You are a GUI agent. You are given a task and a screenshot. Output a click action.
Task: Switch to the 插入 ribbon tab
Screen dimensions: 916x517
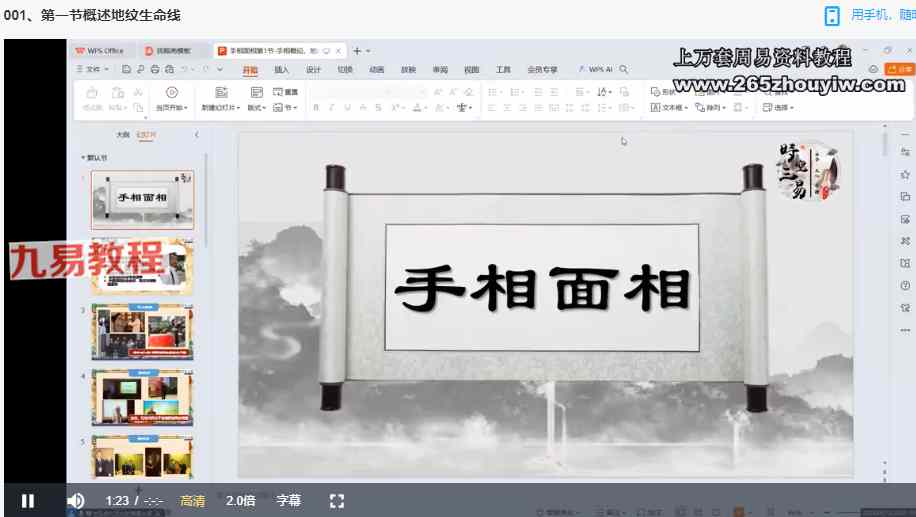(x=282, y=70)
